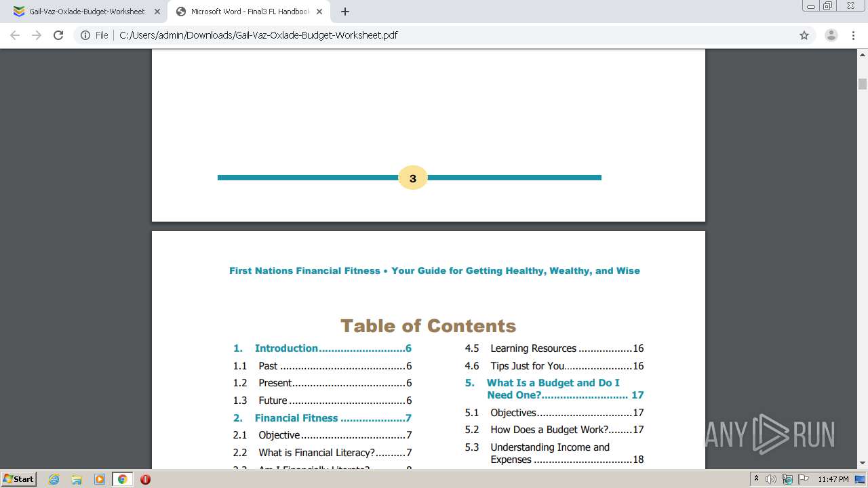Switch to Microsoft Word Final3 FL Handbook tab
The height and width of the screenshot is (488, 868).
click(x=249, y=12)
